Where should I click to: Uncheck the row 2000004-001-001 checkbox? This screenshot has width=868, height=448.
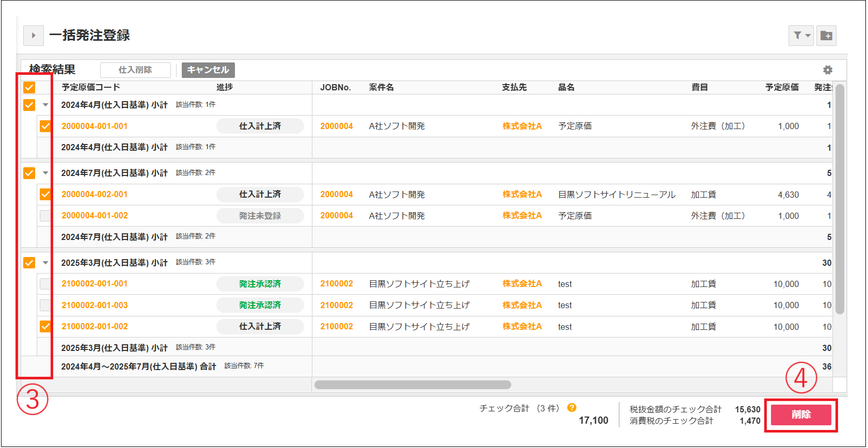click(45, 126)
